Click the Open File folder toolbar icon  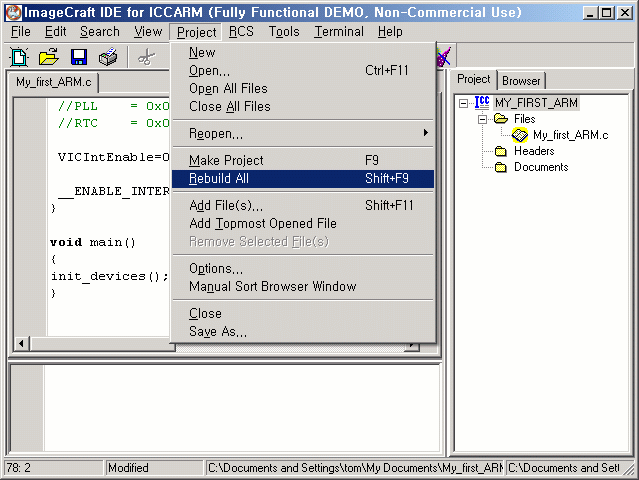point(49,57)
